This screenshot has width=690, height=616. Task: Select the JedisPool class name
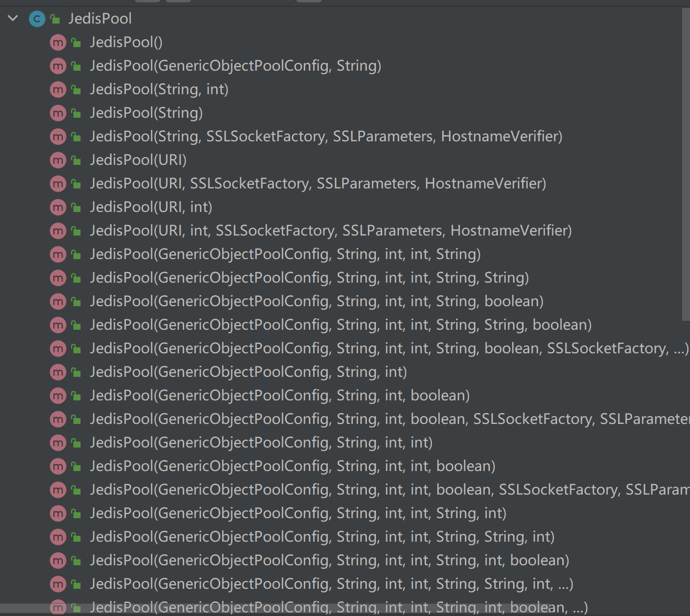click(100, 19)
